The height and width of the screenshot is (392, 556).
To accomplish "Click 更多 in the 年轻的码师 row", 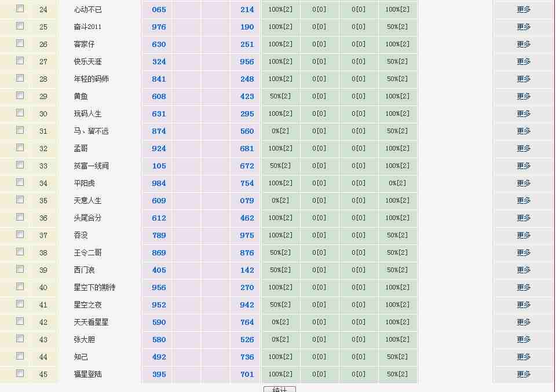I will coord(524,79).
